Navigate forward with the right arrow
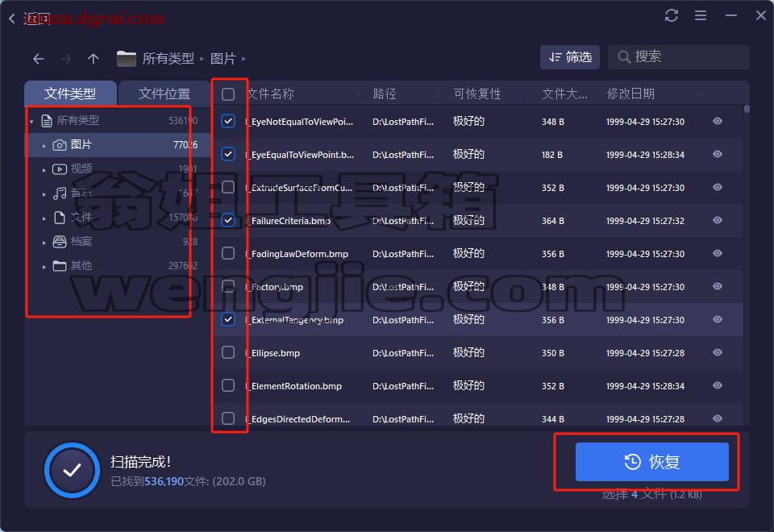The width and height of the screenshot is (774, 532). point(65,59)
